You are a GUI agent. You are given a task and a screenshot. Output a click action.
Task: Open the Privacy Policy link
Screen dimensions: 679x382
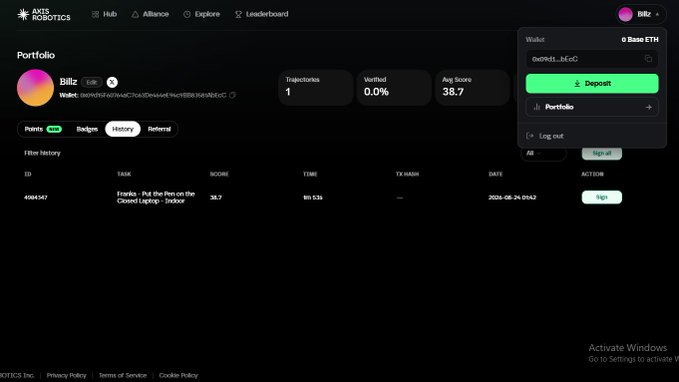66,376
